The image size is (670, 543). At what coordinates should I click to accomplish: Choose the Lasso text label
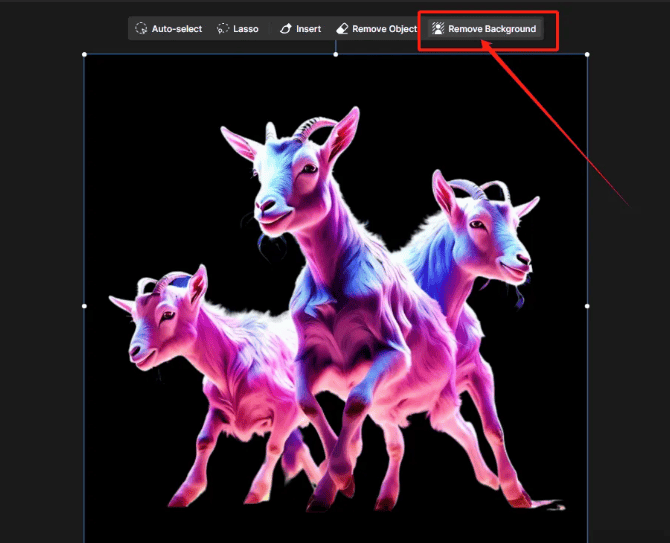[245, 29]
